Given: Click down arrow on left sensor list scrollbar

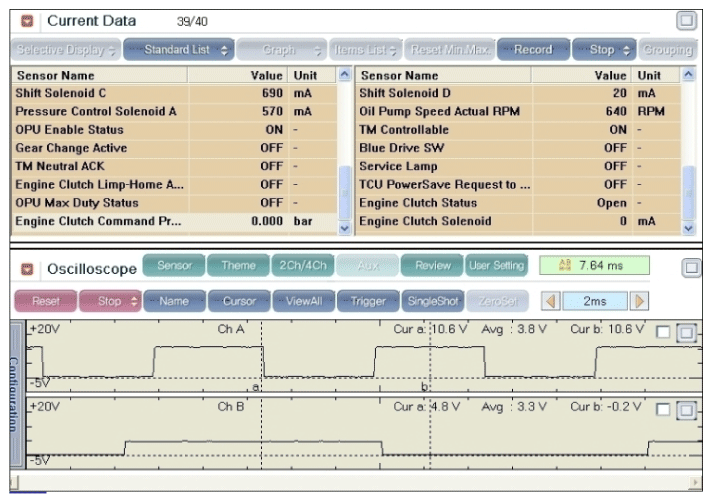Looking at the screenshot, I should click(345, 228).
